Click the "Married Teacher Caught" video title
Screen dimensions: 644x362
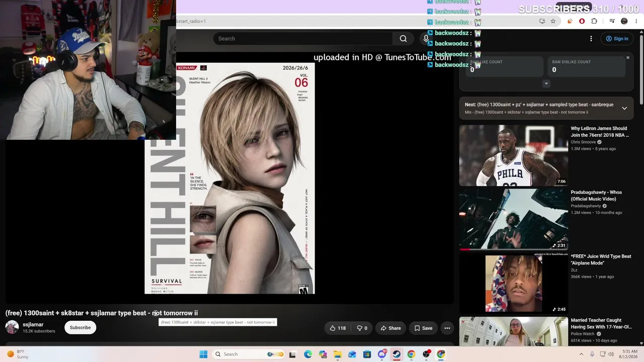tap(601, 323)
